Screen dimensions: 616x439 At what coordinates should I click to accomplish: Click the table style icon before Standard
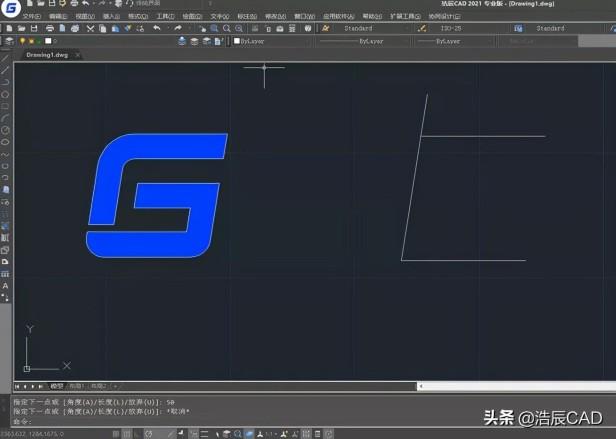tap(519, 28)
